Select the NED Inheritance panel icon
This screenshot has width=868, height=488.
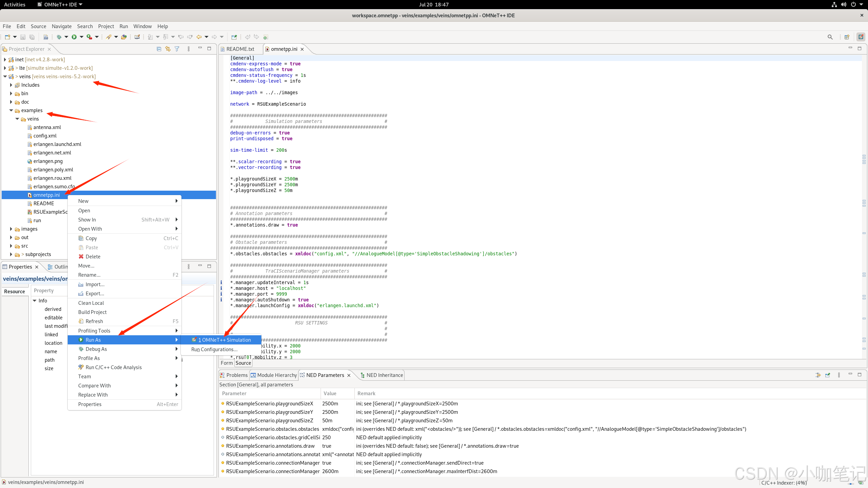tap(362, 375)
